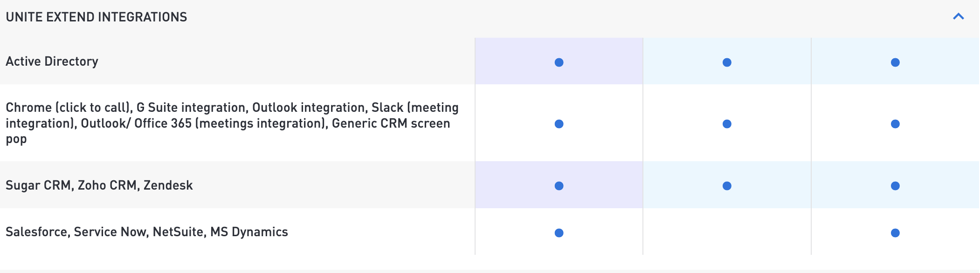Toggle Sugar CRM availability in the first plan
This screenshot has height=273, width=980.
point(558,185)
